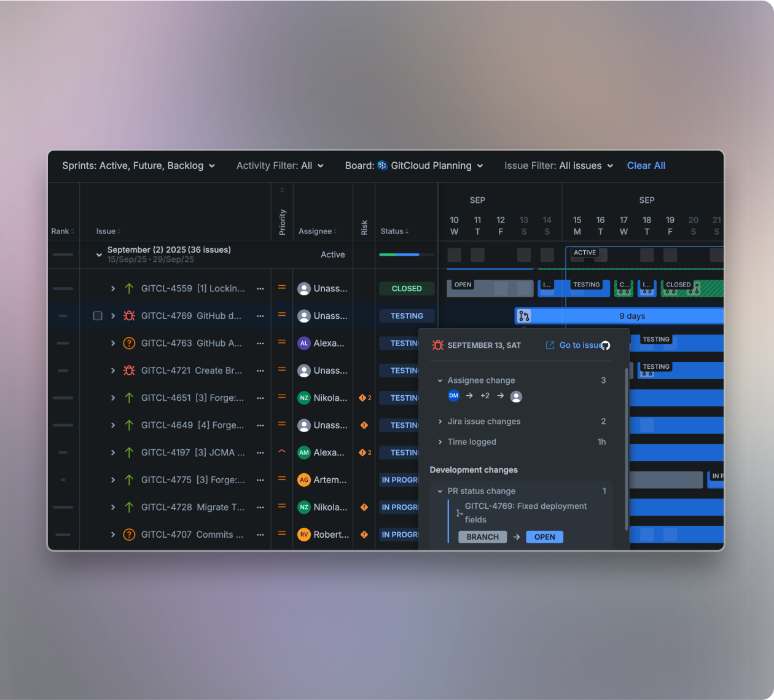Click the Clear All link
This screenshot has height=700, width=774.
[x=646, y=166]
